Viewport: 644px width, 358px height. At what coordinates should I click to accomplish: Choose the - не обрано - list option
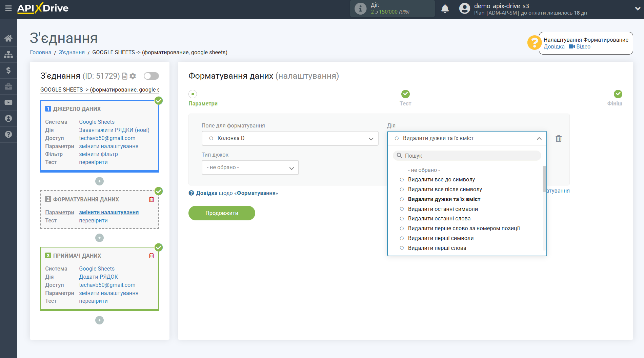[424, 170]
